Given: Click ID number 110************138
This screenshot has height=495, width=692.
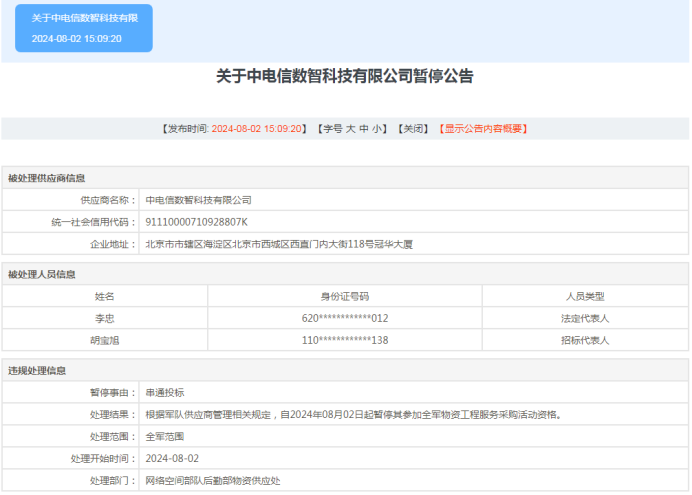Looking at the screenshot, I should pyautogui.click(x=345, y=340).
